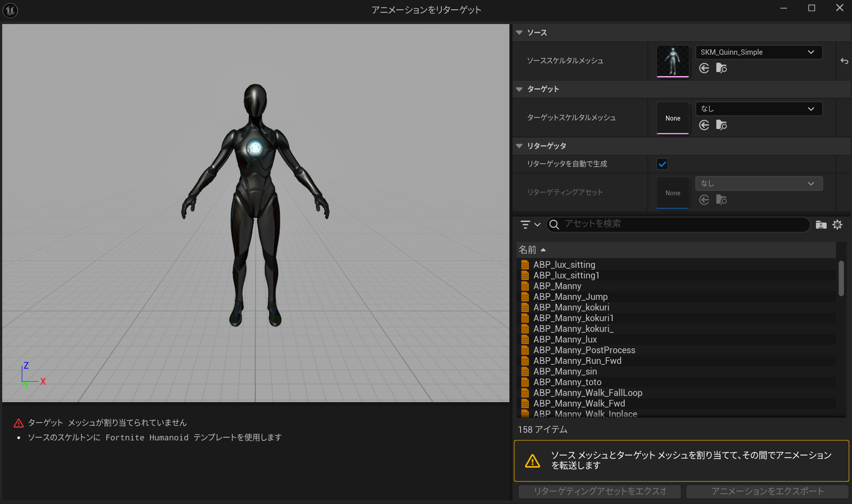Click icon of ABP_Manny_Walk_Fwd asset
852x504 pixels.
click(525, 403)
